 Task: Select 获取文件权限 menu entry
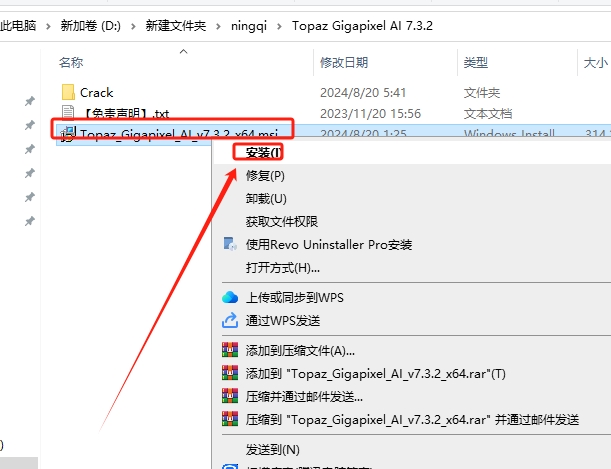[282, 221]
